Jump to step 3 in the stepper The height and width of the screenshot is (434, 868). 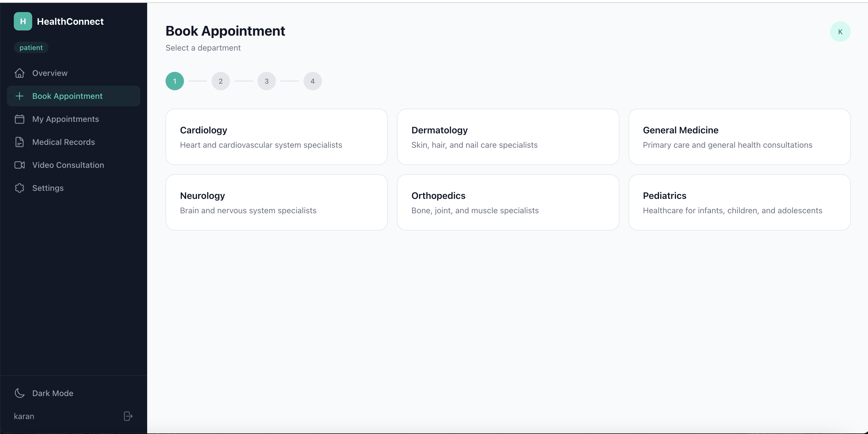(266, 81)
